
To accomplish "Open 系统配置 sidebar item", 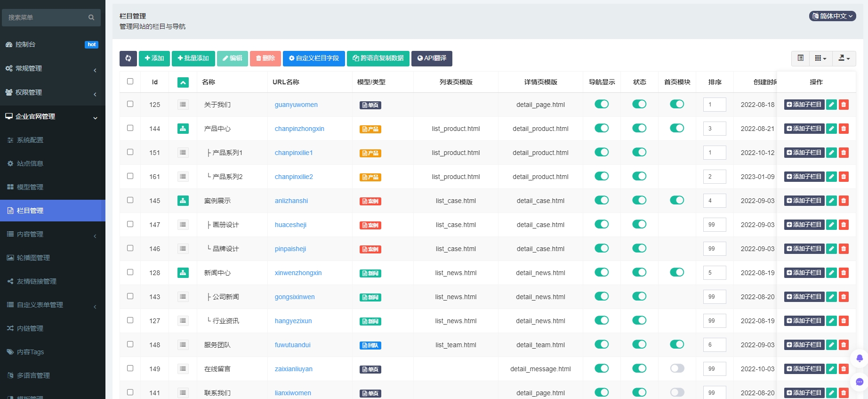I will 53,140.
